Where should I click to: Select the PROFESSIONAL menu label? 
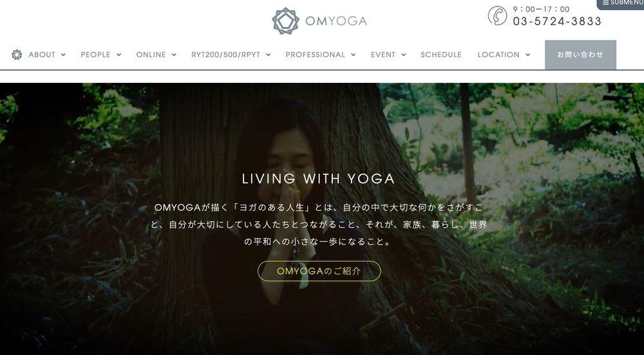click(x=316, y=55)
